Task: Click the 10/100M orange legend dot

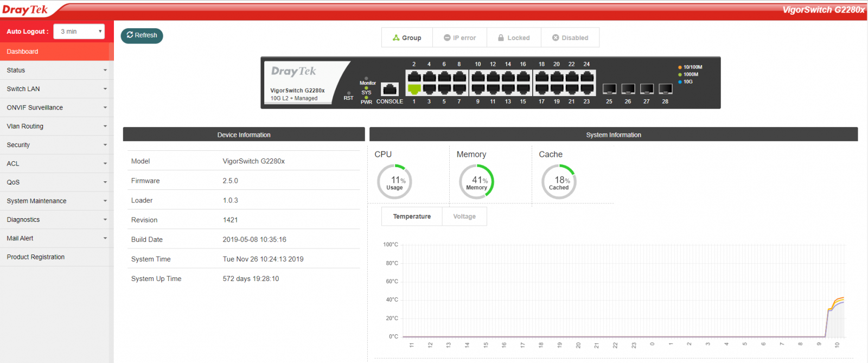Action: (680, 67)
